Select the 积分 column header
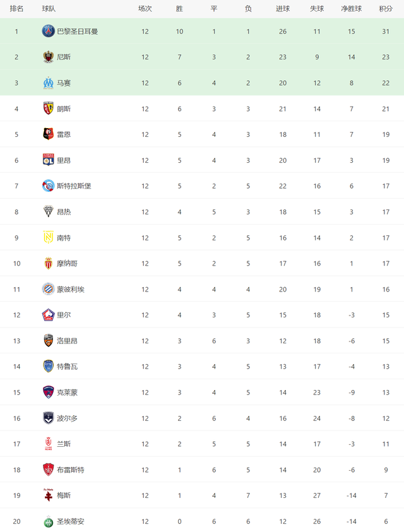404x532 pixels. [386, 9]
